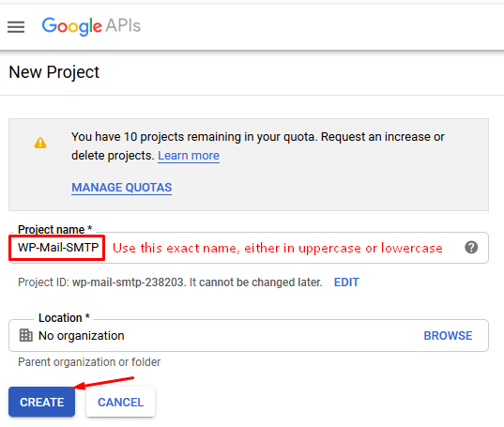Click the Location field label
Viewport: 504px width, 427px height.
(x=64, y=318)
